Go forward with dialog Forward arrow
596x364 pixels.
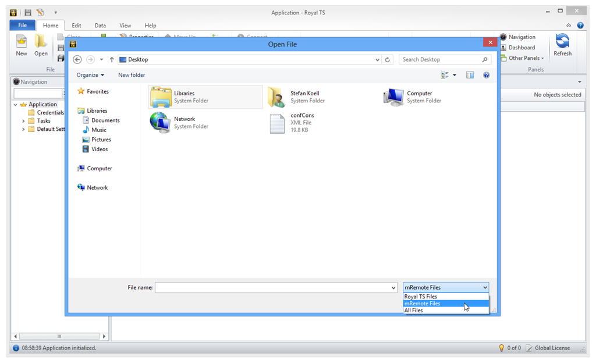(x=90, y=59)
